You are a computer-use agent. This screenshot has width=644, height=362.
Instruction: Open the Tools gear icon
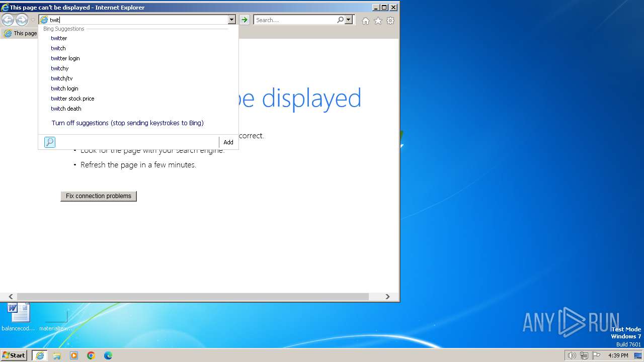390,21
